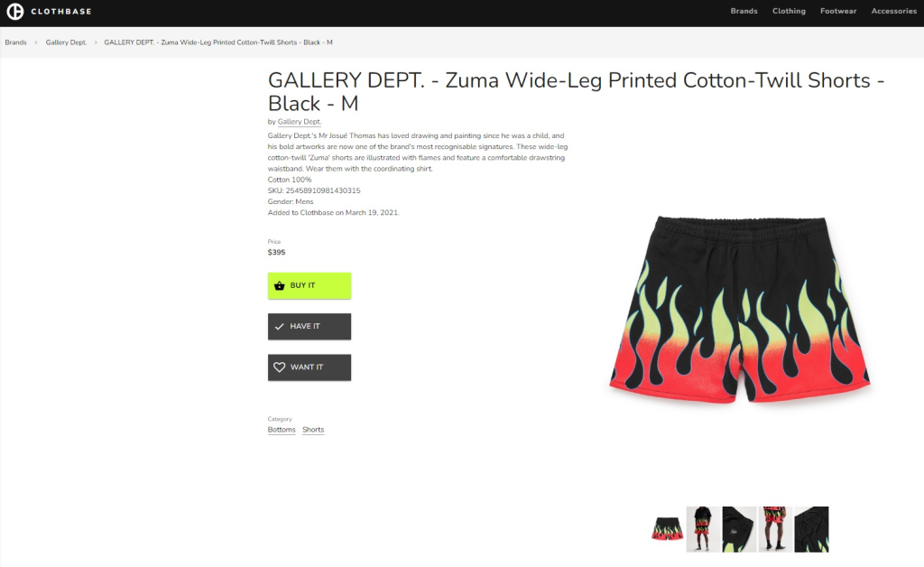The width and height of the screenshot is (924, 567).
Task: Open the Gallery Dept. brand link under title
Action: click(300, 122)
